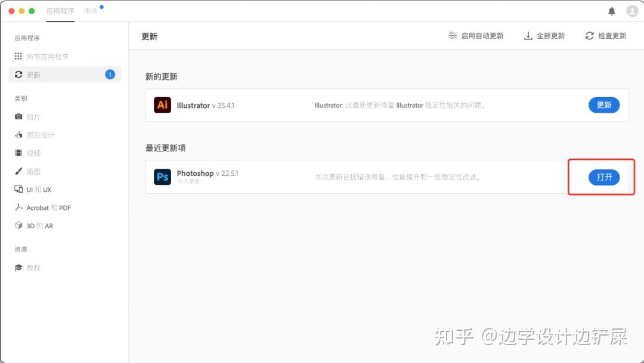Screen dimensions: 644x363
Task: Select 所有应用程序 in the sidebar
Action: 64,56
